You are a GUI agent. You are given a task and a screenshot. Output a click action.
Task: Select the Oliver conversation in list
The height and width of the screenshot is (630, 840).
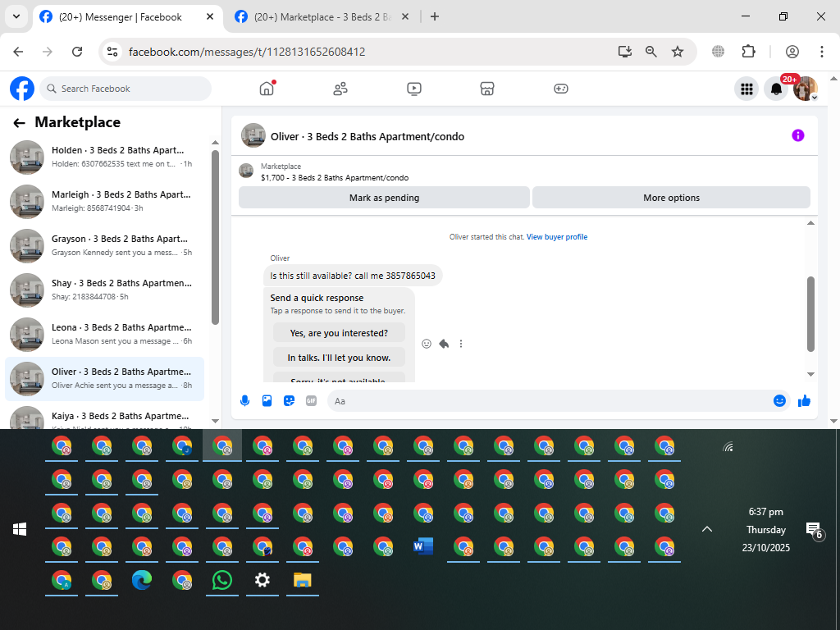104,379
